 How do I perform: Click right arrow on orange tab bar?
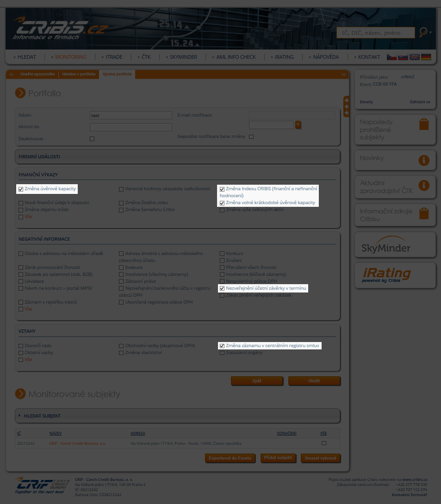343,74
